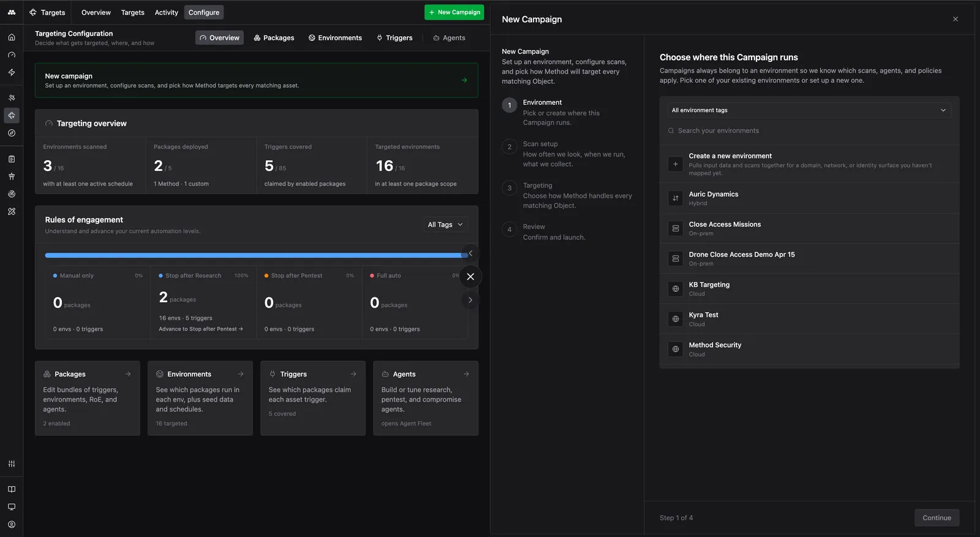Click the plus icon for new environment
The image size is (980, 537).
pyautogui.click(x=676, y=164)
